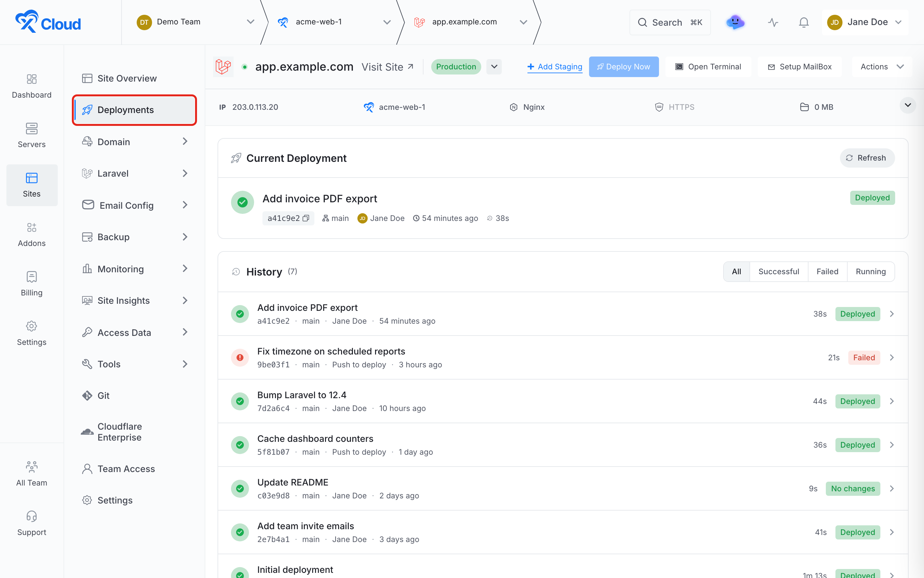Open Terminal button

point(708,66)
